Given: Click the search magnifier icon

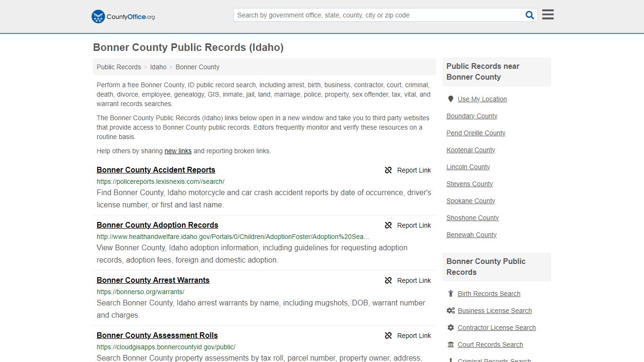Looking at the screenshot, I should coord(530,15).
